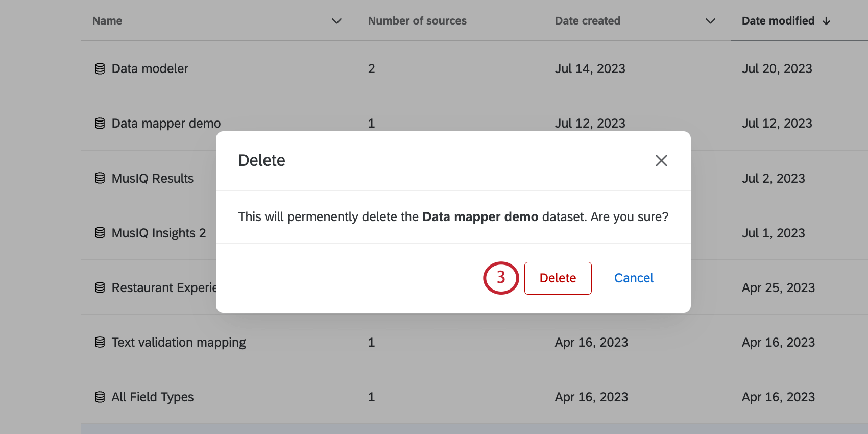This screenshot has width=868, height=434.
Task: Sort by the Date modified header
Action: point(778,21)
